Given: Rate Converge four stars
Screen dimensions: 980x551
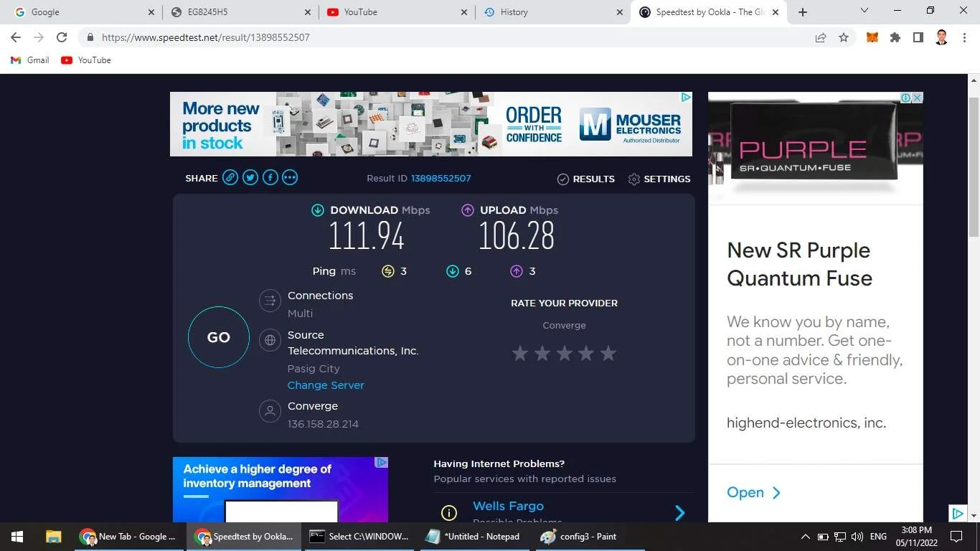Looking at the screenshot, I should (x=586, y=353).
